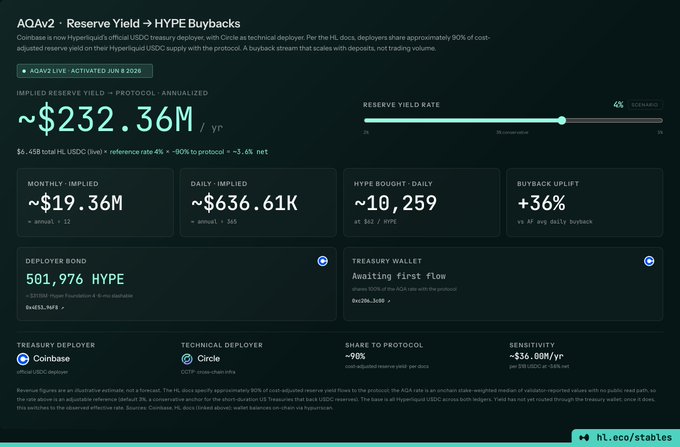Click the 501,976 HYPE deployer bond amount
The width and height of the screenshot is (680, 447).
coord(75,279)
